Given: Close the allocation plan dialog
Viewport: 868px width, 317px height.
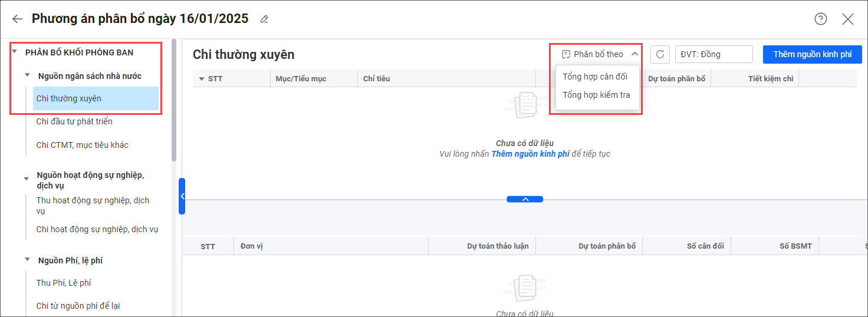Looking at the screenshot, I should 847,19.
